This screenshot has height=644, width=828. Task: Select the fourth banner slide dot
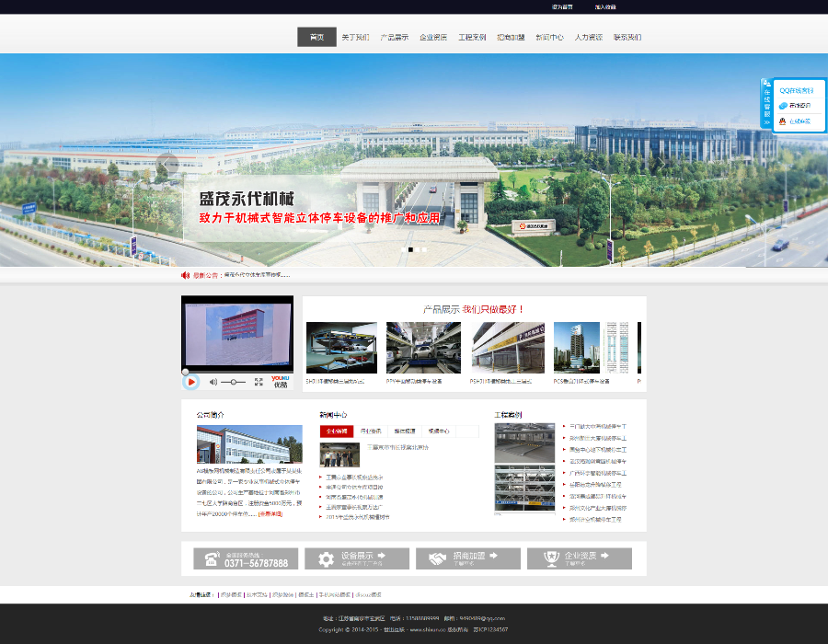(424, 249)
